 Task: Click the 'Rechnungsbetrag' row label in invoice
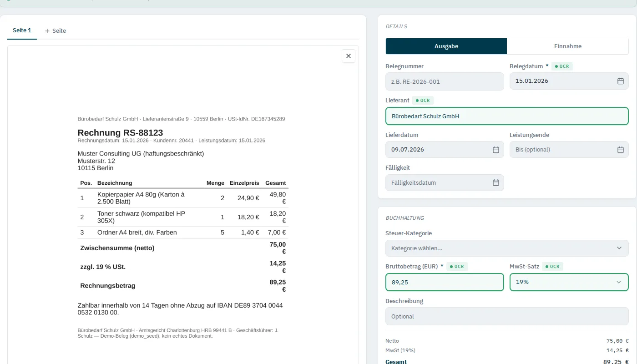(108, 286)
